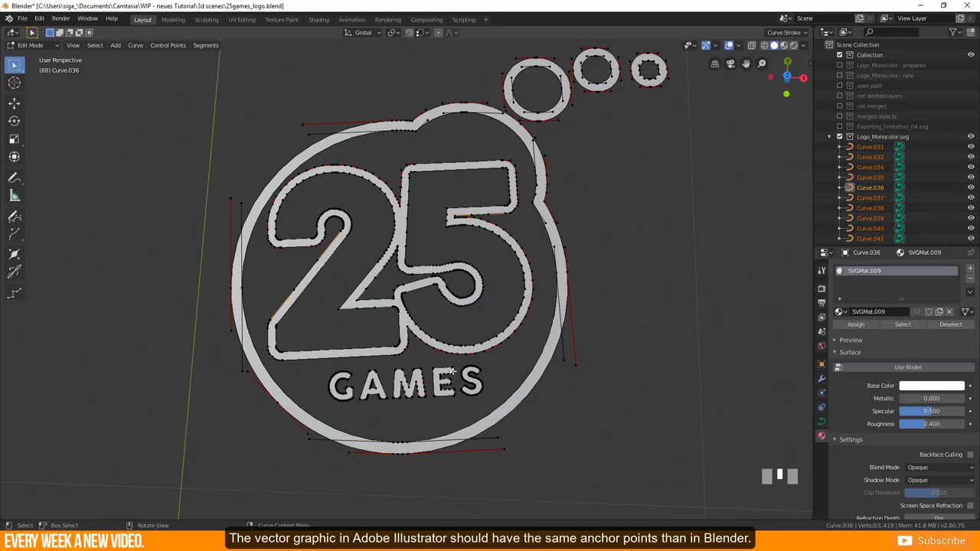Uncheck the Logo_Monocolor.svg collection checkbox
The image size is (980, 551).
point(839,136)
